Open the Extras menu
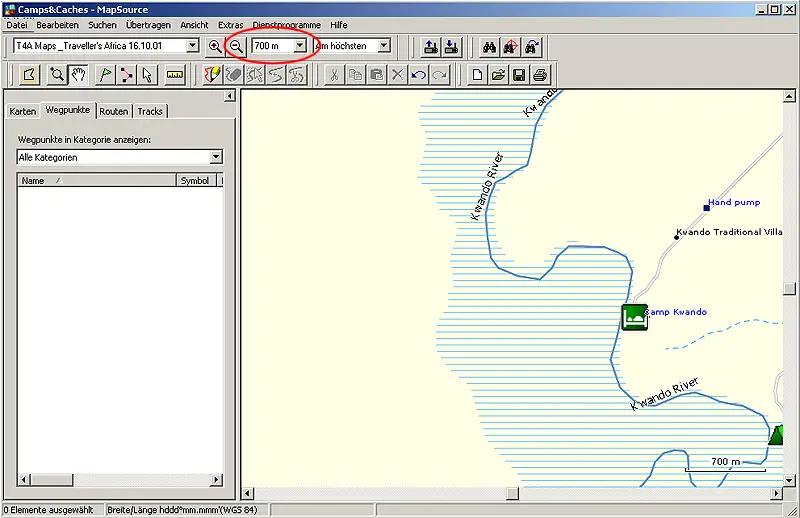Viewport: 800px width, 518px height. click(231, 24)
